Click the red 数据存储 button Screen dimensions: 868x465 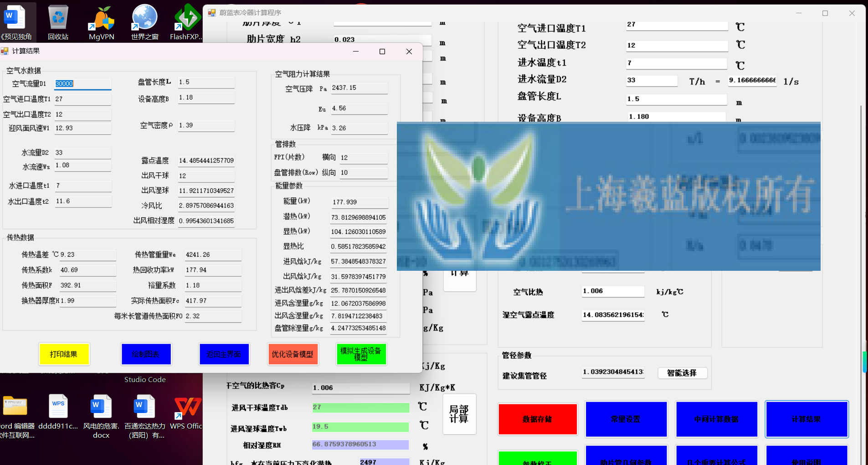pos(538,419)
